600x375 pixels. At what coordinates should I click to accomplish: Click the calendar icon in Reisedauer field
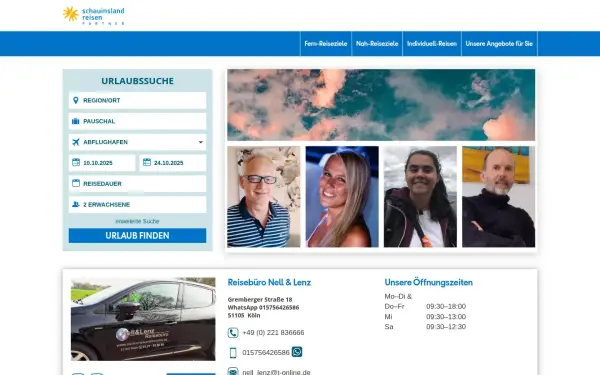76,183
